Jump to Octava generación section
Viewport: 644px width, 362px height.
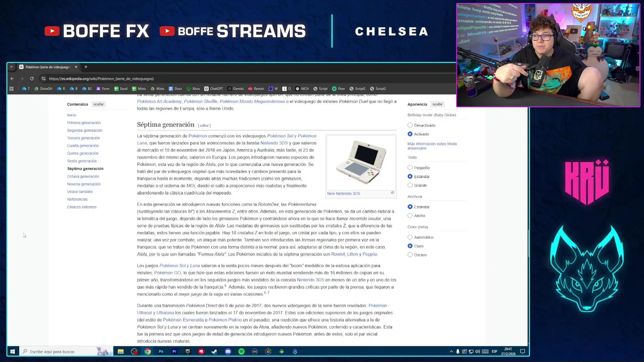click(x=83, y=176)
